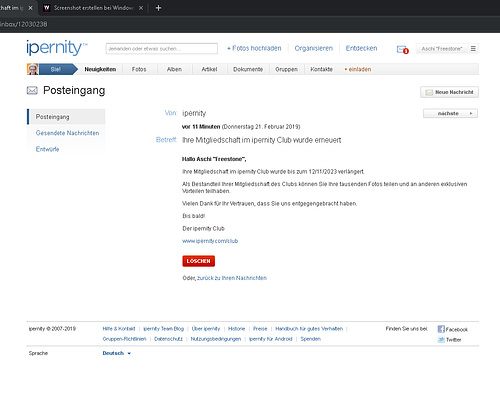
Task: Open the ipernity logo home link
Action: (57, 48)
